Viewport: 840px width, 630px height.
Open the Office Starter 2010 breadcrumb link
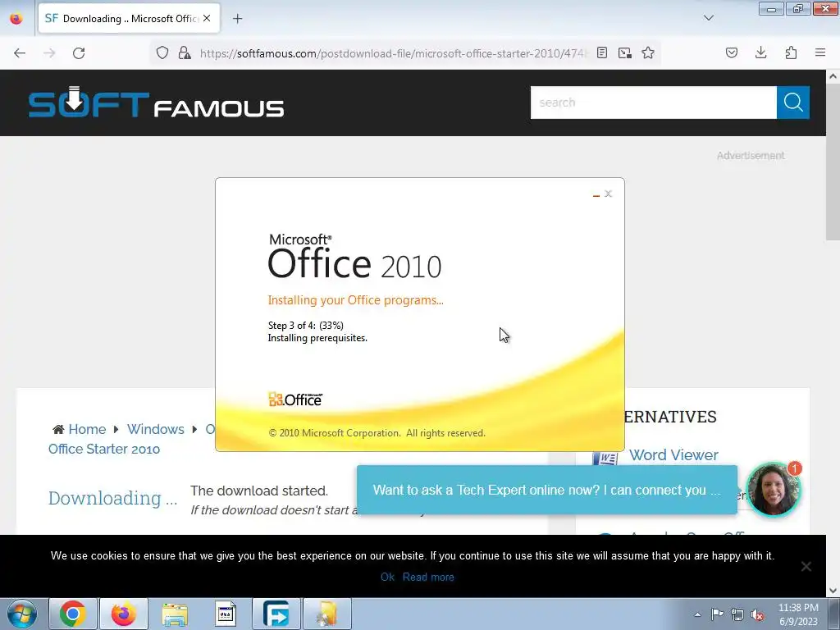(104, 449)
